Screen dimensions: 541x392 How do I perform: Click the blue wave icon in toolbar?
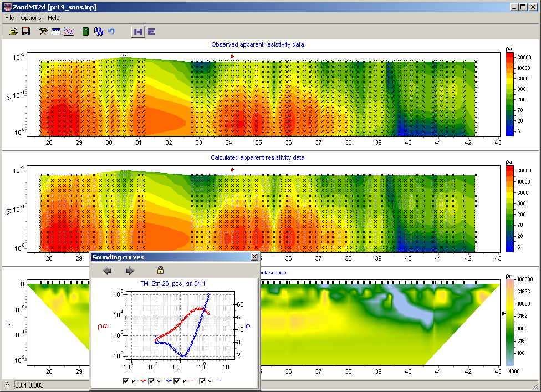99,32
